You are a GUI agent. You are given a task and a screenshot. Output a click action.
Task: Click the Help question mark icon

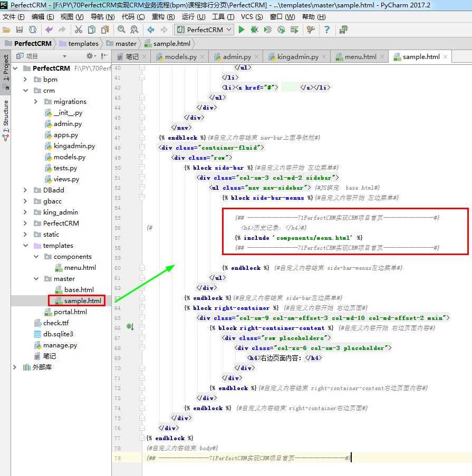click(x=327, y=30)
